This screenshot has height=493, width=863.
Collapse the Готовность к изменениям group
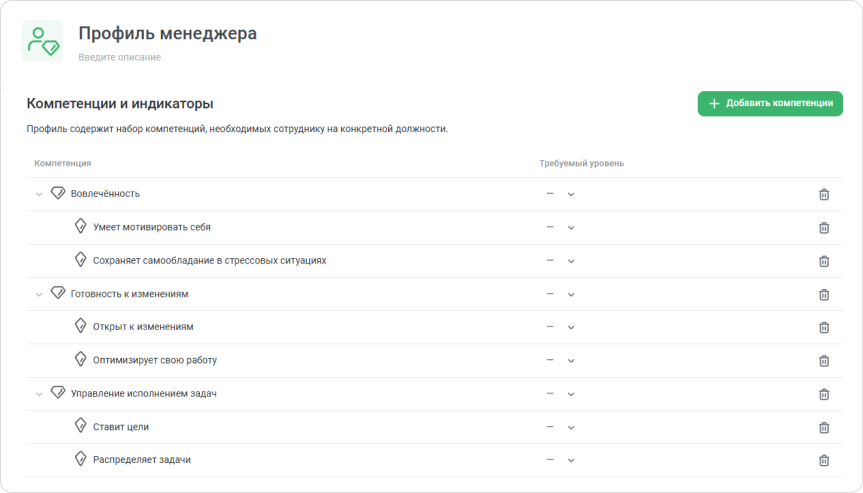39,294
